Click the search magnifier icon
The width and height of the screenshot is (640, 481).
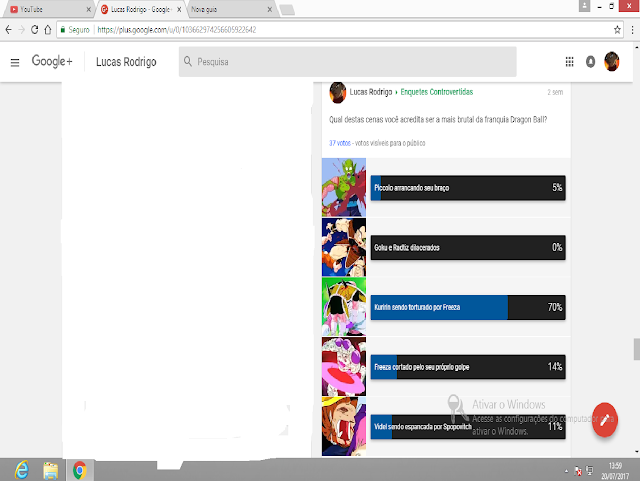[x=188, y=62]
